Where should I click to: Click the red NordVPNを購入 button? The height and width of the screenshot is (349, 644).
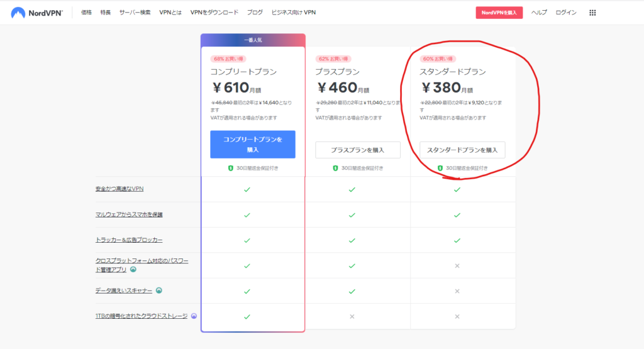[x=499, y=13]
